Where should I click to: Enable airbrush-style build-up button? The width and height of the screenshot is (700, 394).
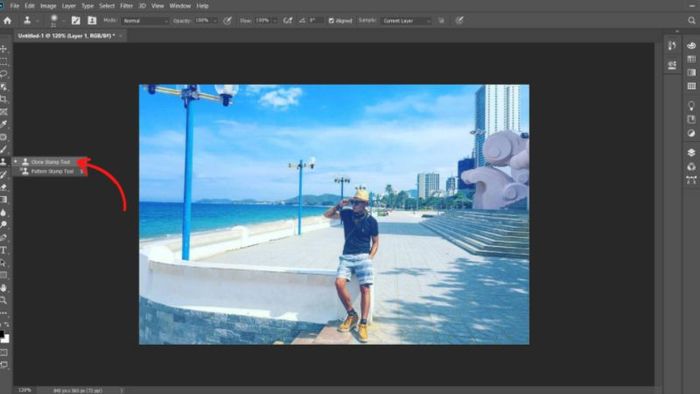click(x=288, y=21)
